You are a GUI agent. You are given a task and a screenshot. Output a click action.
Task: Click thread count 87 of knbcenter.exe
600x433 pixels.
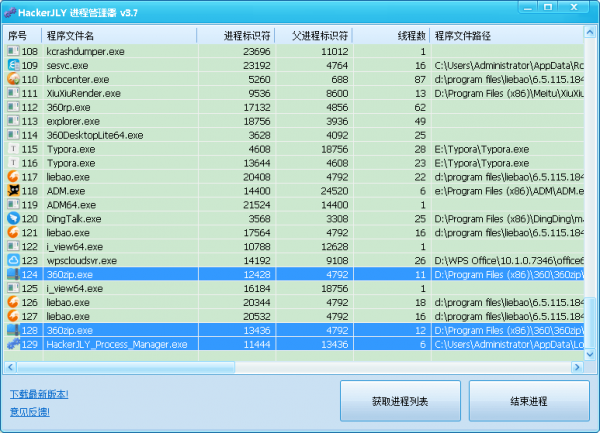(420, 79)
